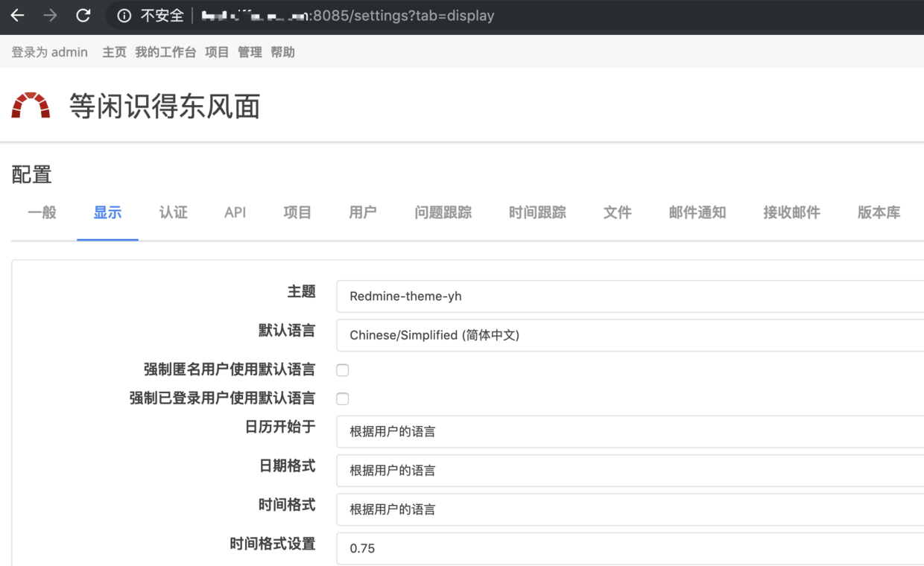Switch to the 文件 settings tab

coord(617,213)
